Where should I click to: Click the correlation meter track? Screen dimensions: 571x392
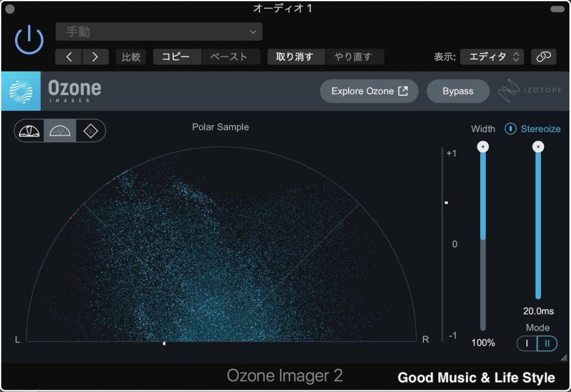(442, 244)
